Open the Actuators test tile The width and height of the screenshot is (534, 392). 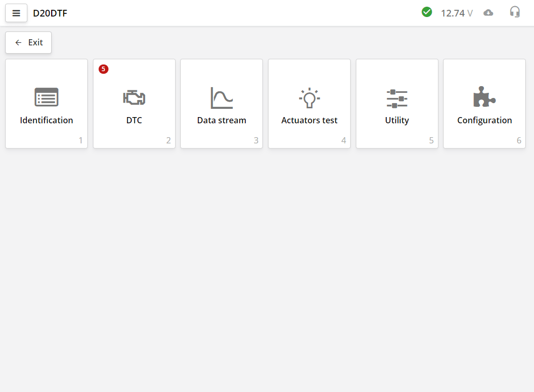(309, 103)
